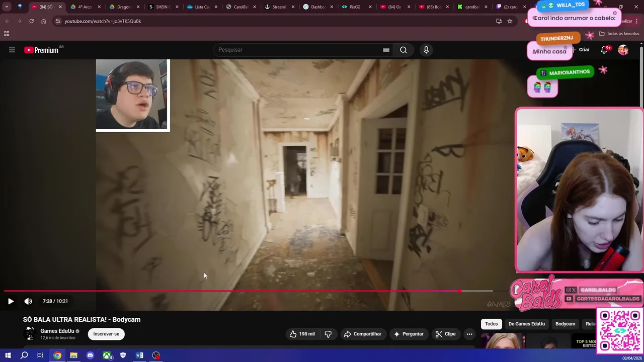Play the paused video
Viewport: 644px width, 362px height.
(11, 301)
